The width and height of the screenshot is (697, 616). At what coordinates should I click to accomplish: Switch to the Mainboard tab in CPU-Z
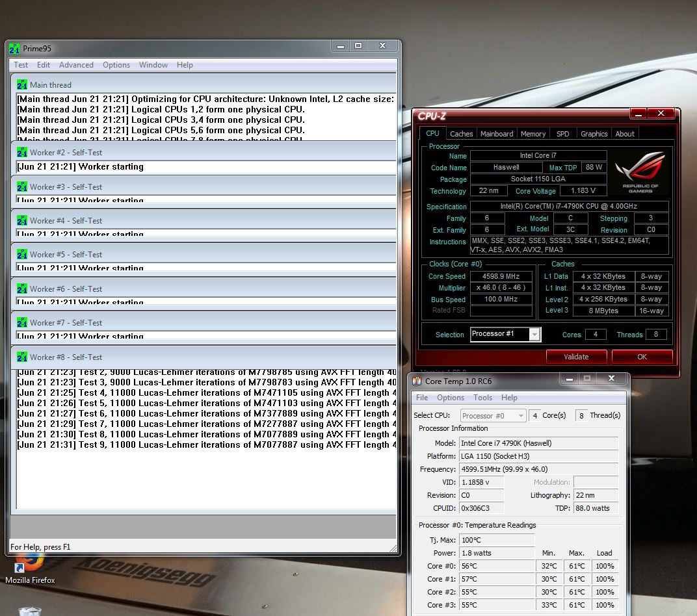[x=497, y=134]
